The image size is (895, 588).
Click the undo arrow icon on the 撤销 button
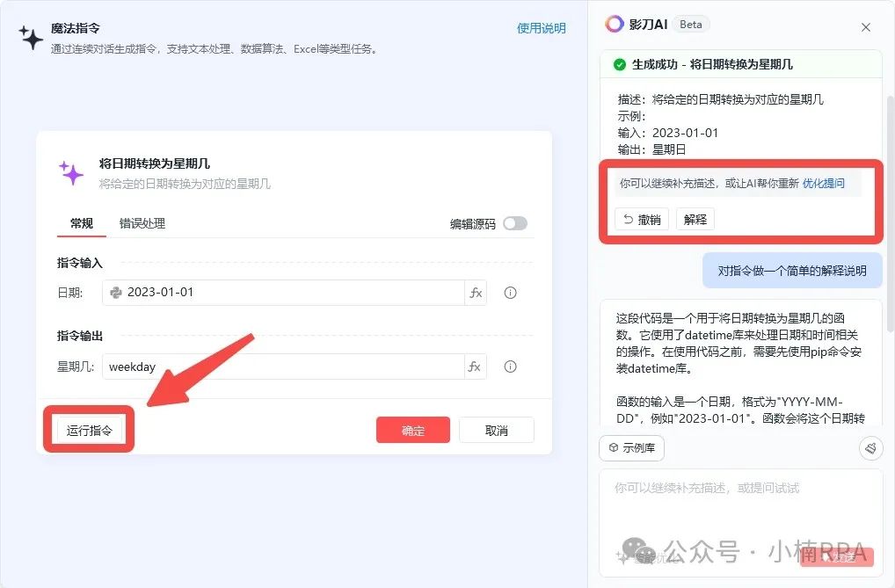pos(629,219)
